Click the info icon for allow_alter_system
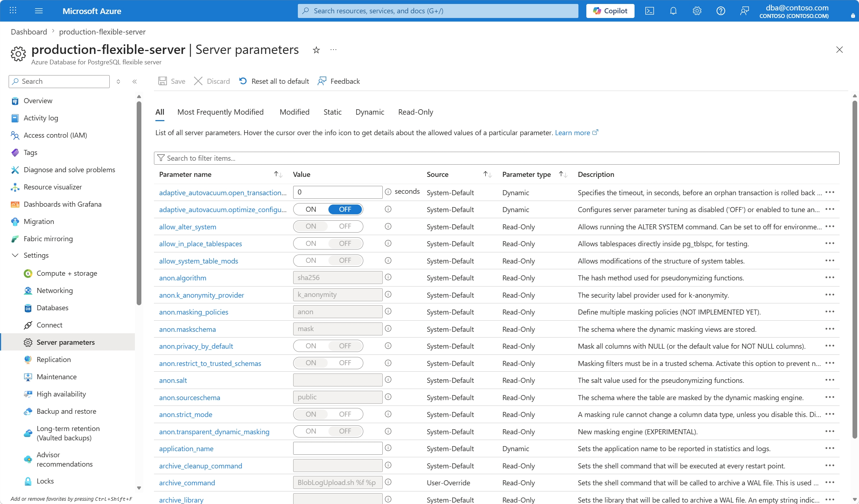The width and height of the screenshot is (859, 504). tap(388, 226)
